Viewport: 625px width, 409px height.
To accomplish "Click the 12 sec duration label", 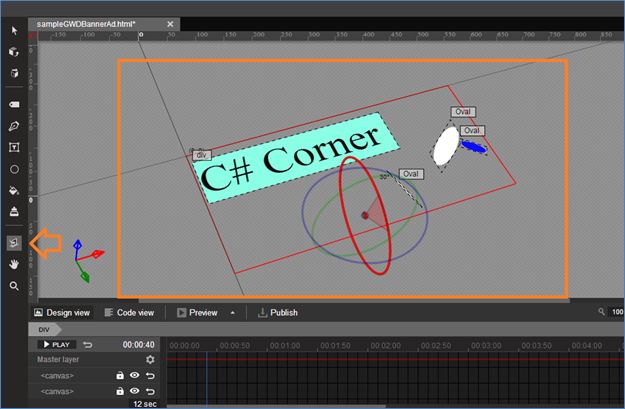I will point(144,404).
